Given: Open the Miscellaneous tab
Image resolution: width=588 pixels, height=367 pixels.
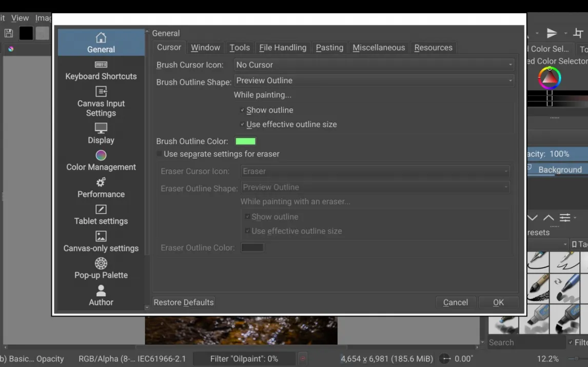Looking at the screenshot, I should [379, 48].
